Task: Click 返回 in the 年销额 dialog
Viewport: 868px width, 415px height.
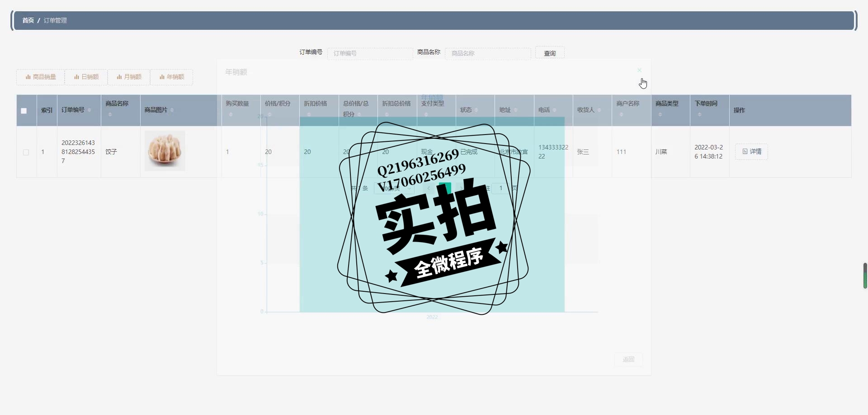Action: [x=628, y=359]
